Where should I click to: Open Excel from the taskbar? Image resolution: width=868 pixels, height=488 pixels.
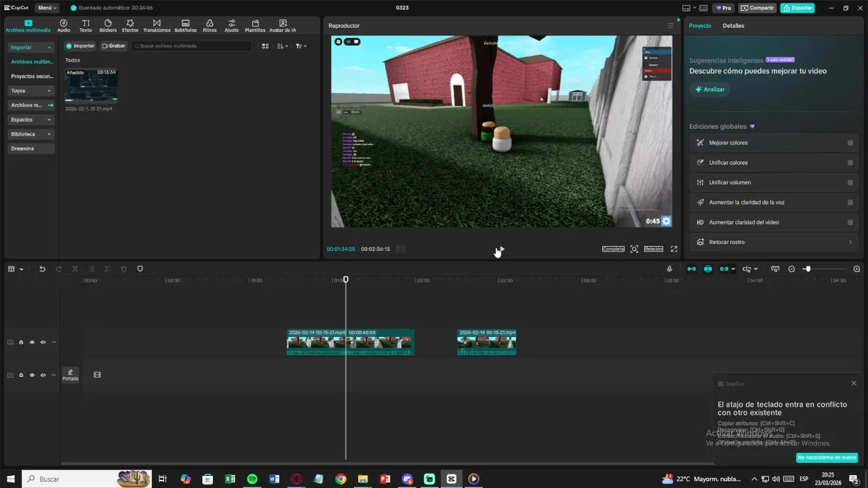tap(230, 479)
